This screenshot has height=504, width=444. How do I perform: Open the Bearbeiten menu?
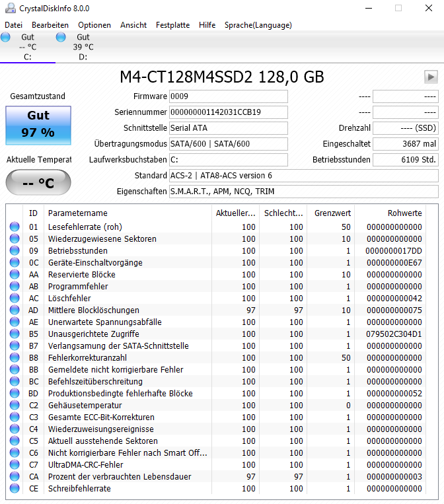click(50, 25)
